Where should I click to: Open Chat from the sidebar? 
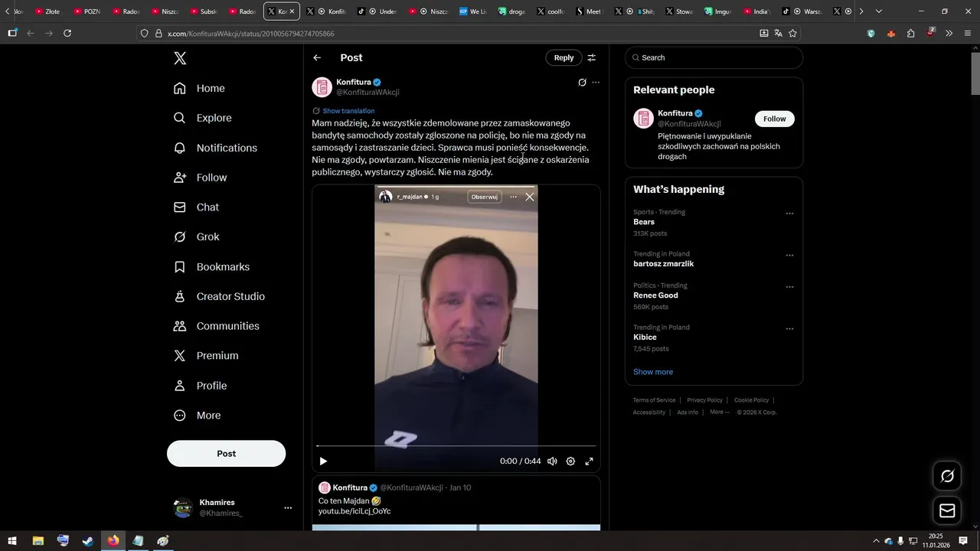click(x=196, y=207)
